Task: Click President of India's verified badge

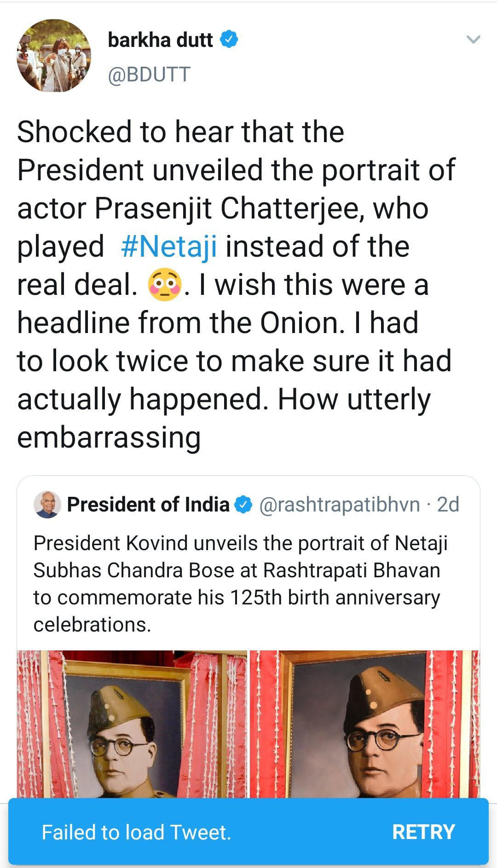Action: (x=243, y=505)
